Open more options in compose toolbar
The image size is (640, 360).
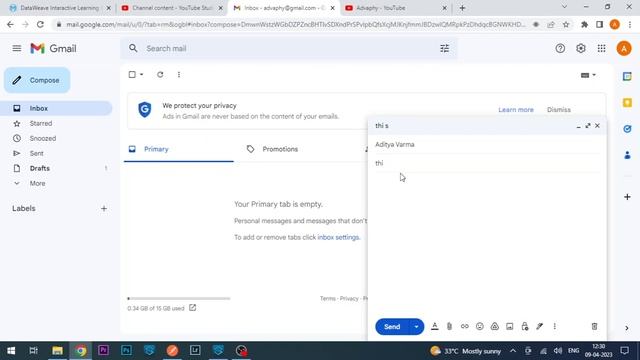pos(555,326)
